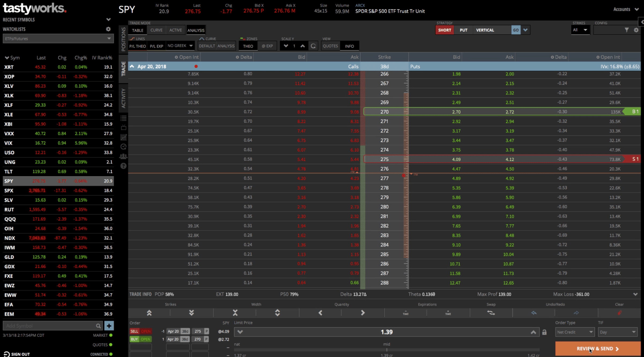Click strategy GO button
The image size is (644, 357).
[x=516, y=30]
